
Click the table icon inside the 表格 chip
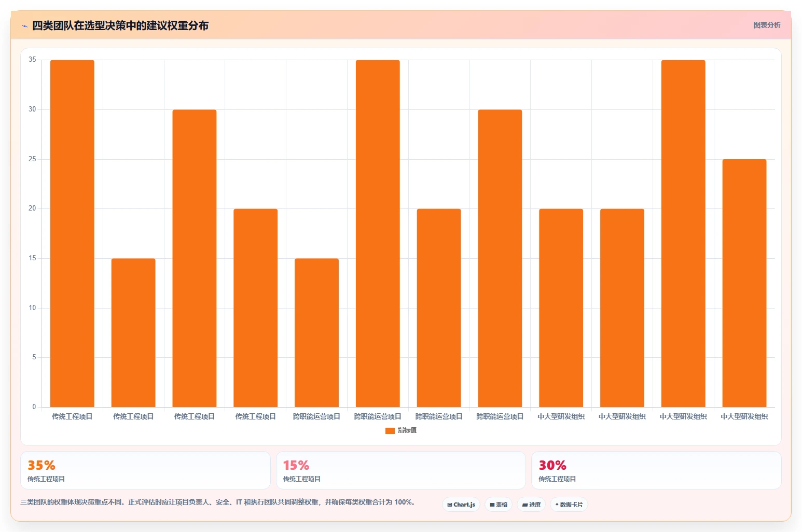[x=492, y=505]
